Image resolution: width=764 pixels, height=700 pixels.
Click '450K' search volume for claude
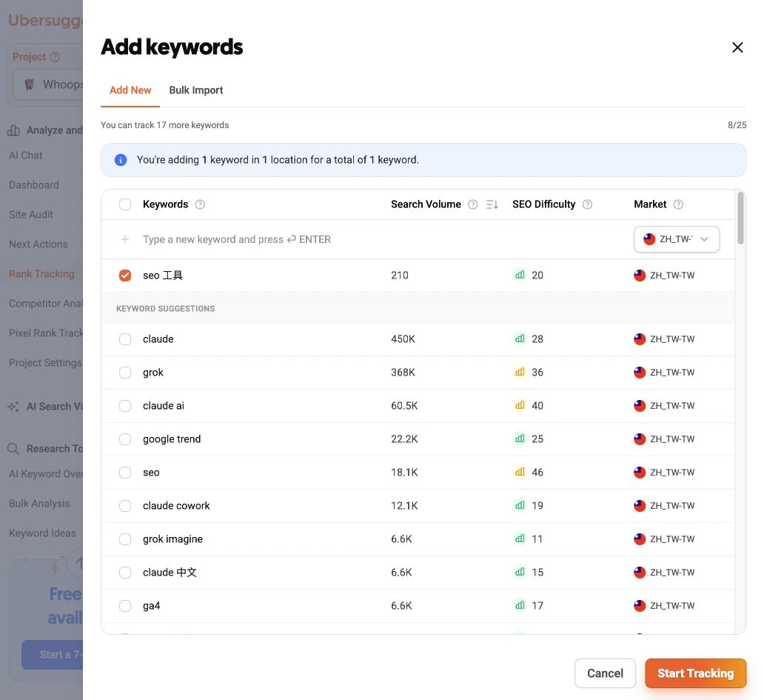[x=403, y=339]
